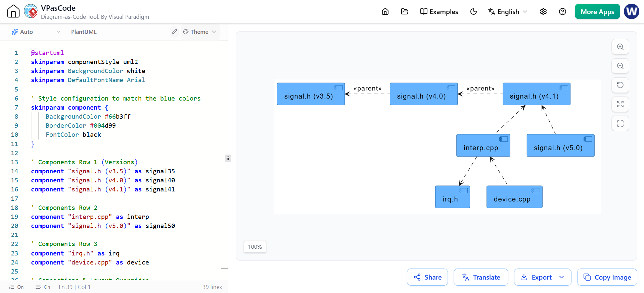Click the FontColor black code line
This screenshot has width=644, height=293.
[x=73, y=135]
